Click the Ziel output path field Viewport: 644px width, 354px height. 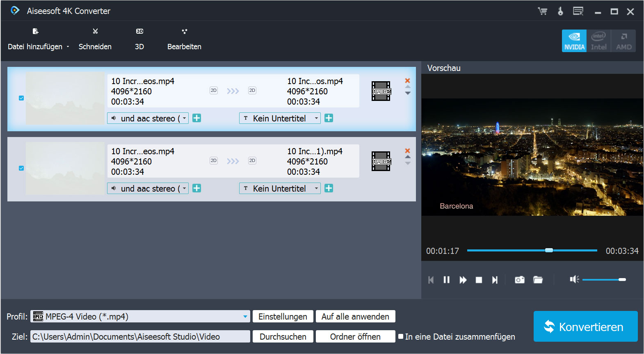140,336
